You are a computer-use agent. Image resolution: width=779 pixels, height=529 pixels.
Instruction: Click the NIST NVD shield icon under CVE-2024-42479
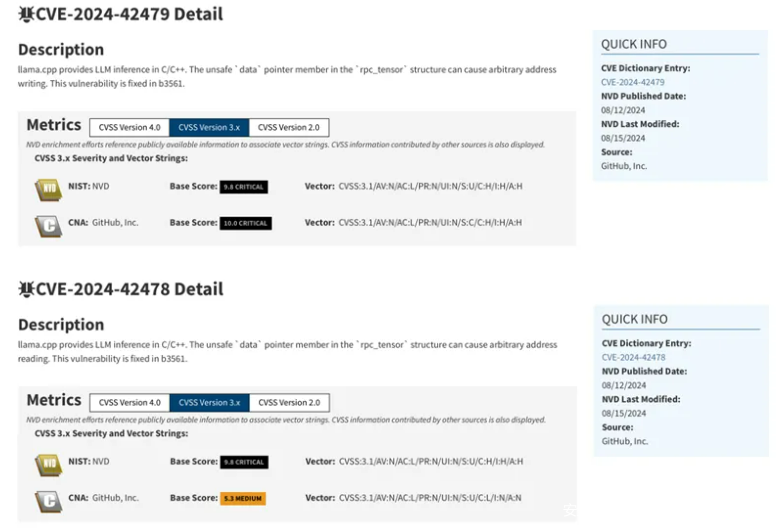(48, 187)
